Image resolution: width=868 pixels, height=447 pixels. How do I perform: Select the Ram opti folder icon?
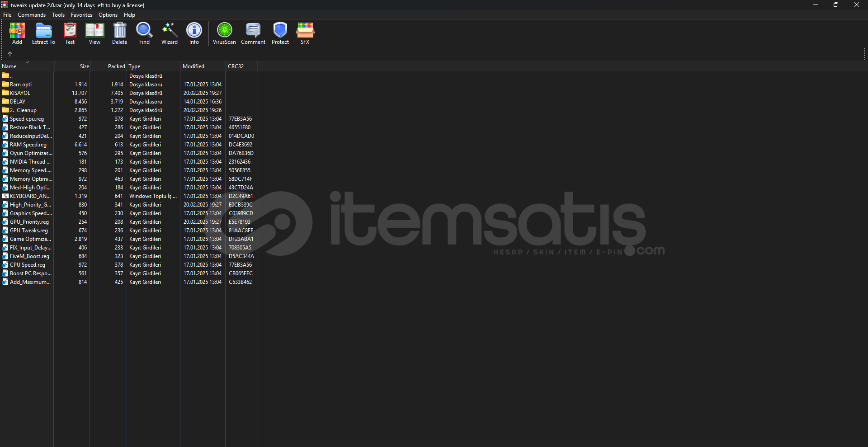click(x=5, y=84)
